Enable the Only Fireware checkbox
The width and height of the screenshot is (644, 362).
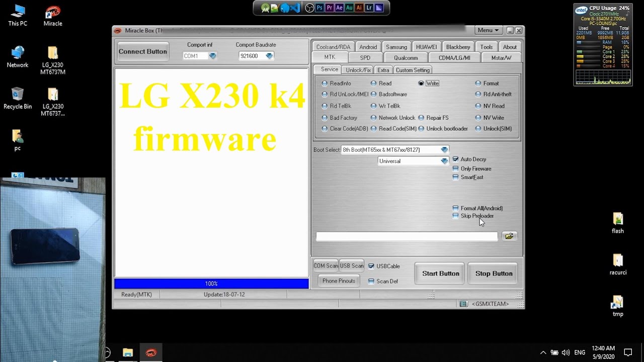(455, 168)
